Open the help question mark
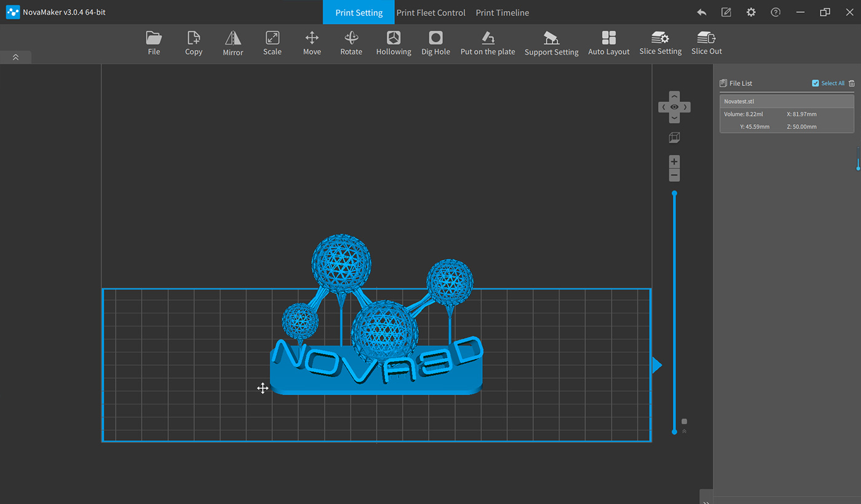The height and width of the screenshot is (504, 861). point(776,12)
